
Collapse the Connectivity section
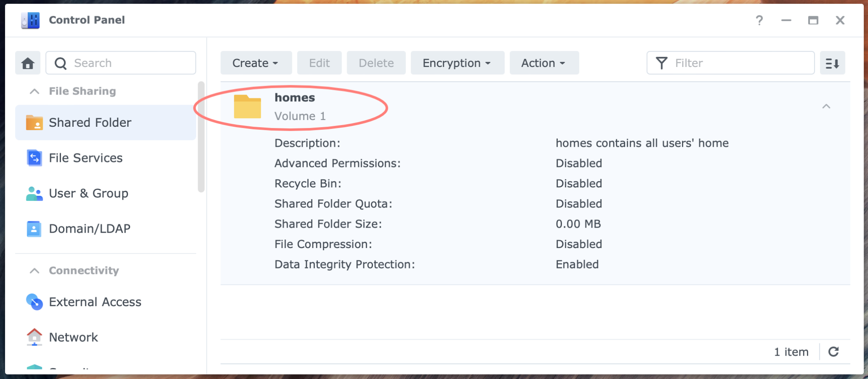34,270
